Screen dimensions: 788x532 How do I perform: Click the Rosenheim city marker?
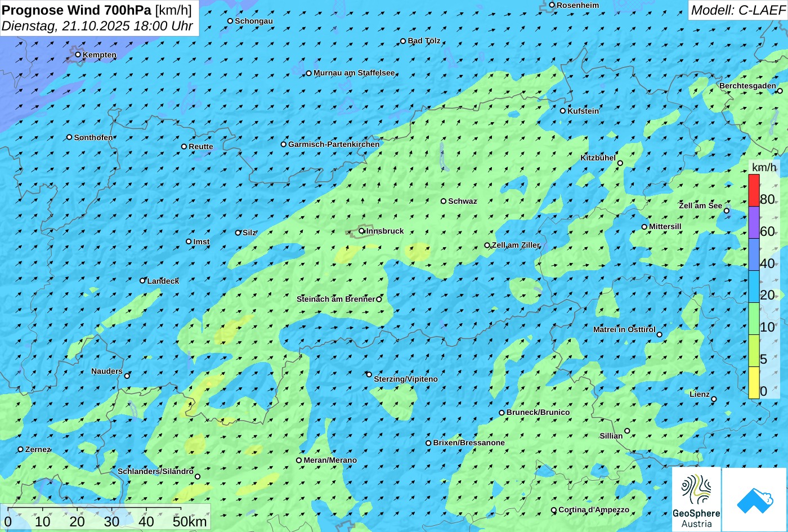552,5
